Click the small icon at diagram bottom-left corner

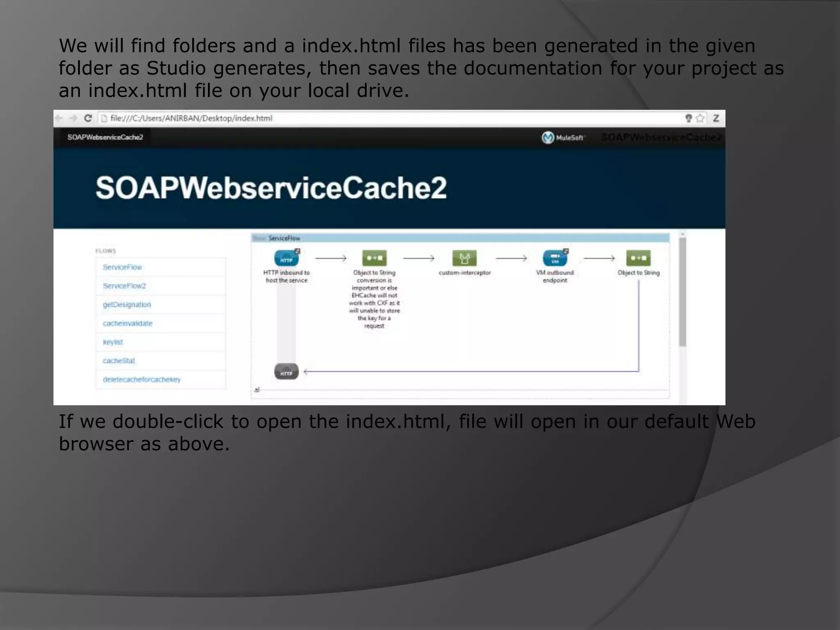tap(257, 389)
